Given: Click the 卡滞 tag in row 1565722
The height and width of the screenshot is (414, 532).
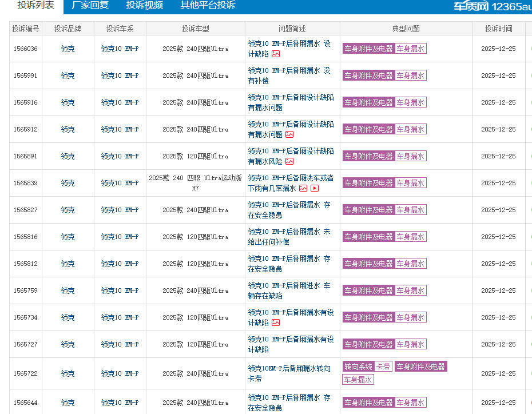Looking at the screenshot, I should [x=383, y=367].
